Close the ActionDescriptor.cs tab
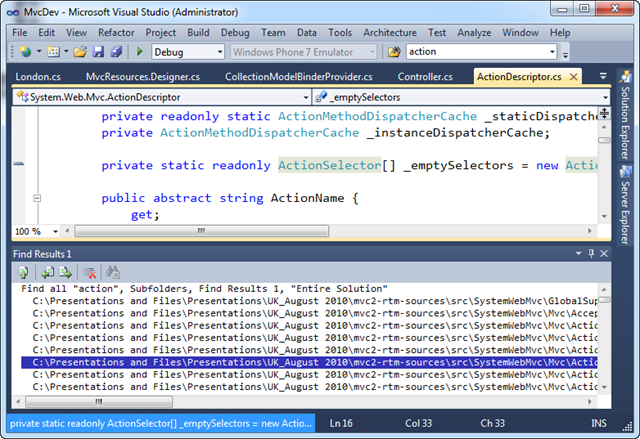640x439 pixels. [573, 77]
